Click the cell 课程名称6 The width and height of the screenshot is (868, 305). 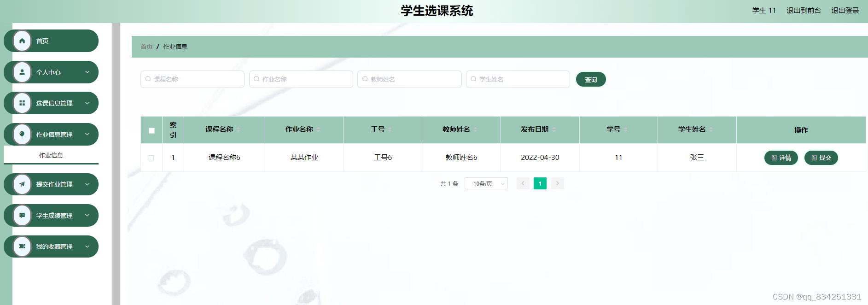pyautogui.click(x=224, y=158)
